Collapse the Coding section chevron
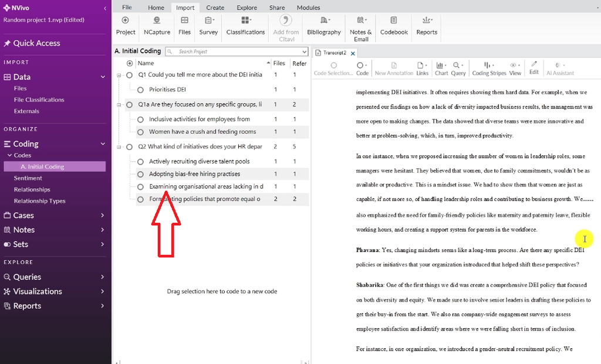 pos(103,144)
